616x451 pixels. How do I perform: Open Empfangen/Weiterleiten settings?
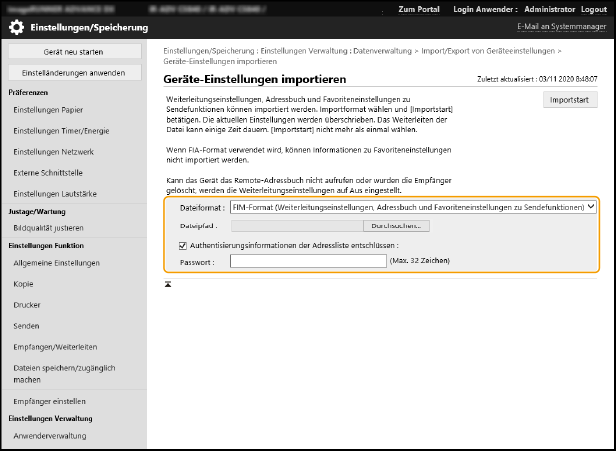click(55, 346)
